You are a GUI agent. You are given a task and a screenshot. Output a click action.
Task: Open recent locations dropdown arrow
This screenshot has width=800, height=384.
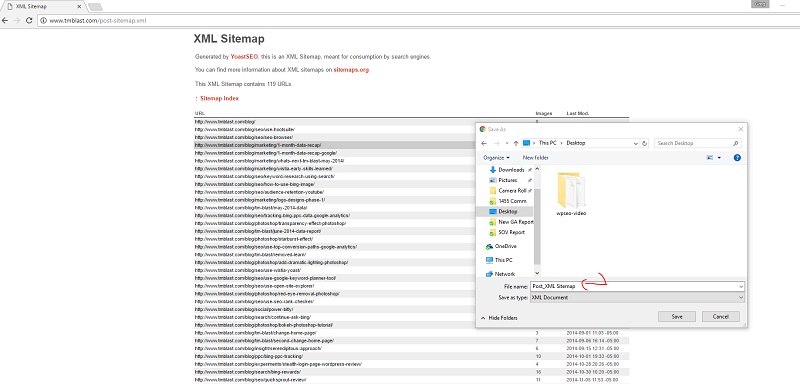(x=507, y=144)
